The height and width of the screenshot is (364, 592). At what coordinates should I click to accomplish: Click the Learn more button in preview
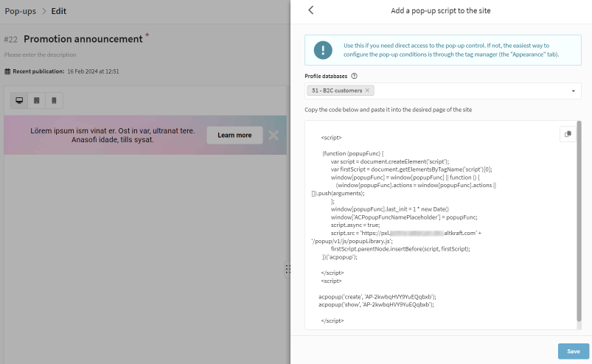[234, 135]
